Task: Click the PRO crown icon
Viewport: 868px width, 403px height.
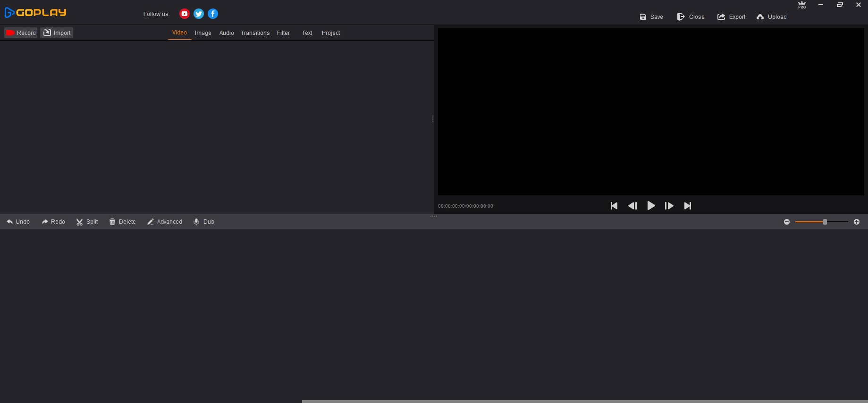Action: tap(802, 5)
